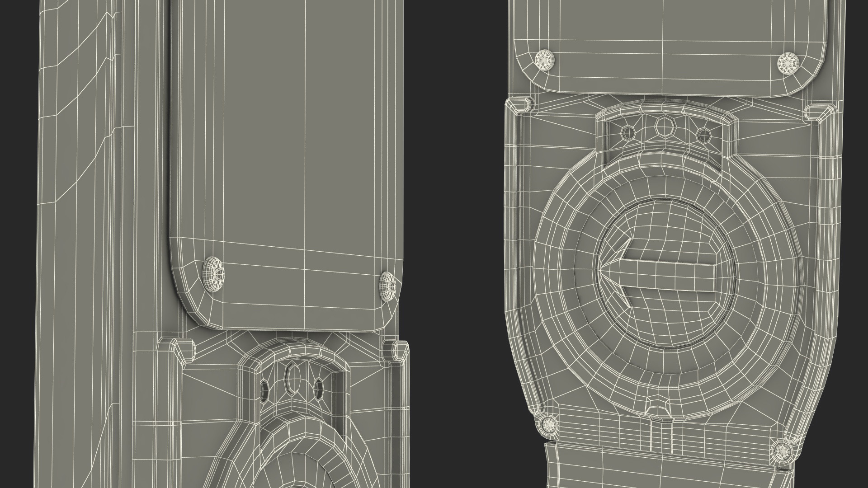Select the left hexagonal hole above the dial
Image resolution: width=868 pixels, height=488 pixels.
(x=629, y=132)
